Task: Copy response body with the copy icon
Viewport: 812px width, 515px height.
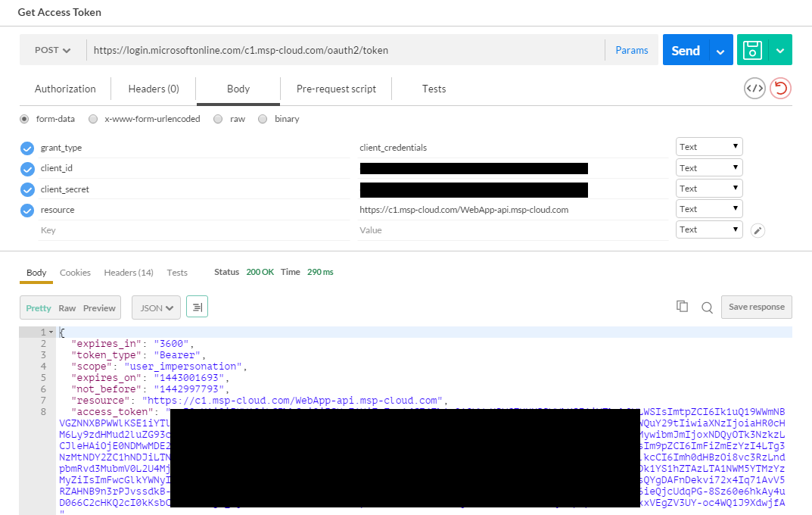Action: pyautogui.click(x=682, y=307)
